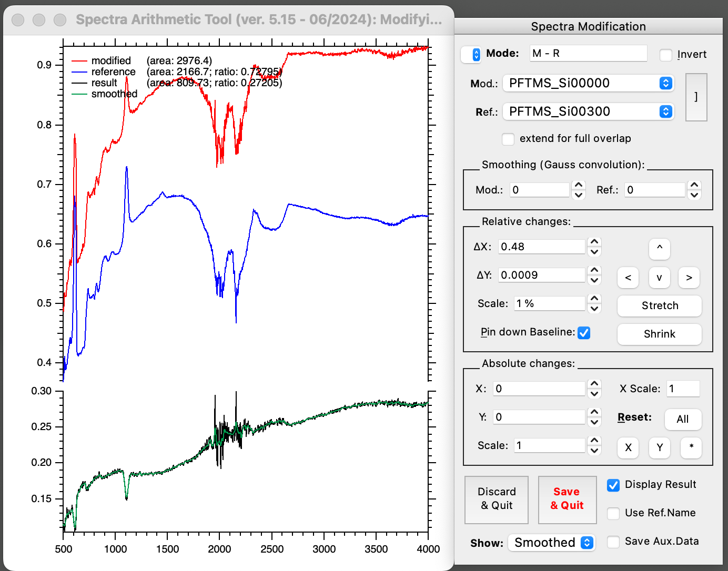Open the Mode popup selector

[471, 54]
